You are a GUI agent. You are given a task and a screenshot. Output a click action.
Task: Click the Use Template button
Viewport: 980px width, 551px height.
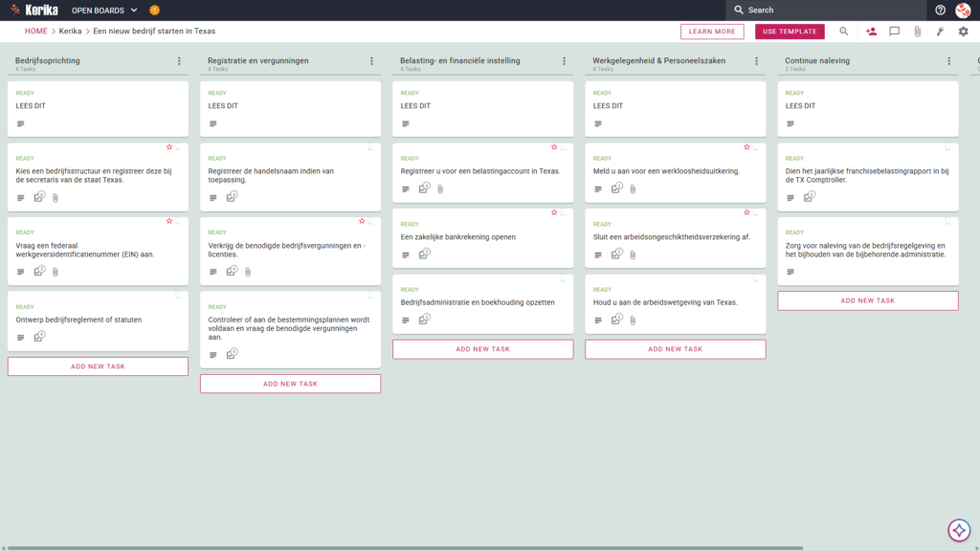pos(790,32)
